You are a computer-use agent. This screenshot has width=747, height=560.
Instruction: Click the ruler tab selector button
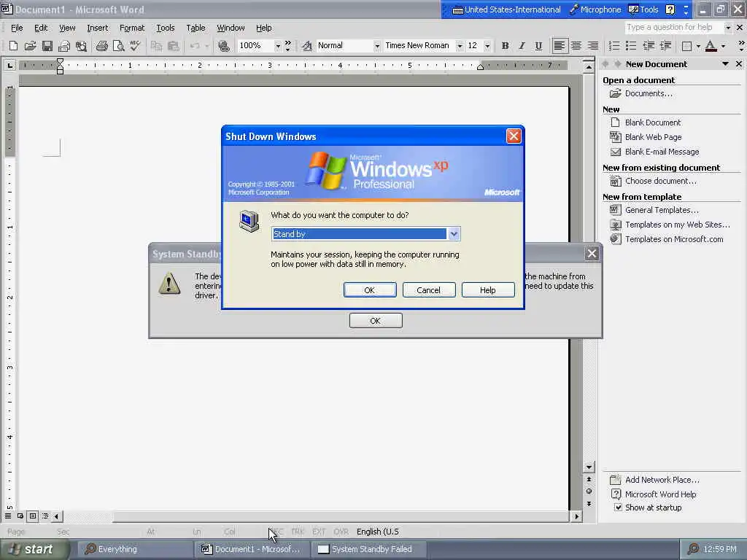[9, 65]
